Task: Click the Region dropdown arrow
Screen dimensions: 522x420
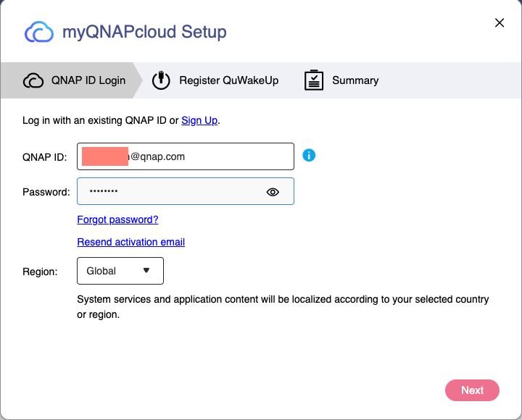Action: (x=146, y=271)
